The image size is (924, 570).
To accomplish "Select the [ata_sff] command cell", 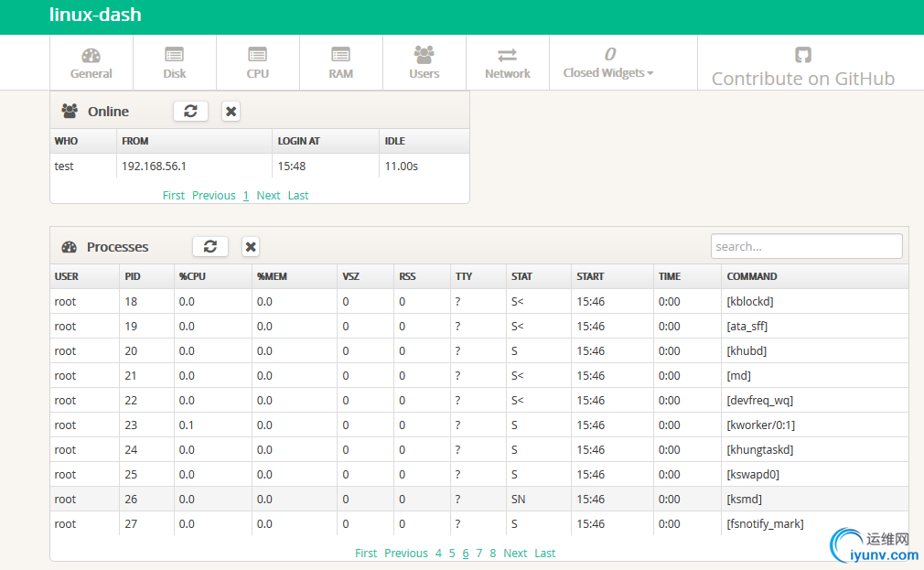I will coord(815,326).
